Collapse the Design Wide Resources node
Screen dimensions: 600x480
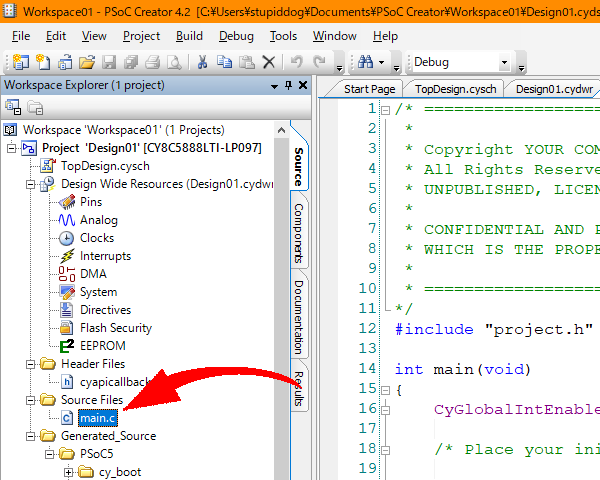pos(31,184)
